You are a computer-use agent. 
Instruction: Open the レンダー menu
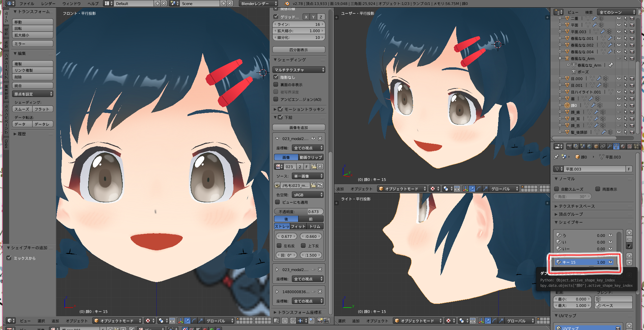point(48,3)
